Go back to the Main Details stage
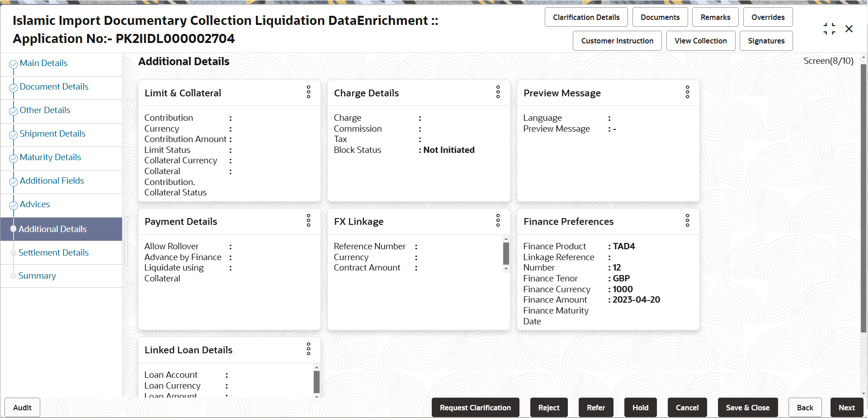The height and width of the screenshot is (418, 868). click(43, 63)
